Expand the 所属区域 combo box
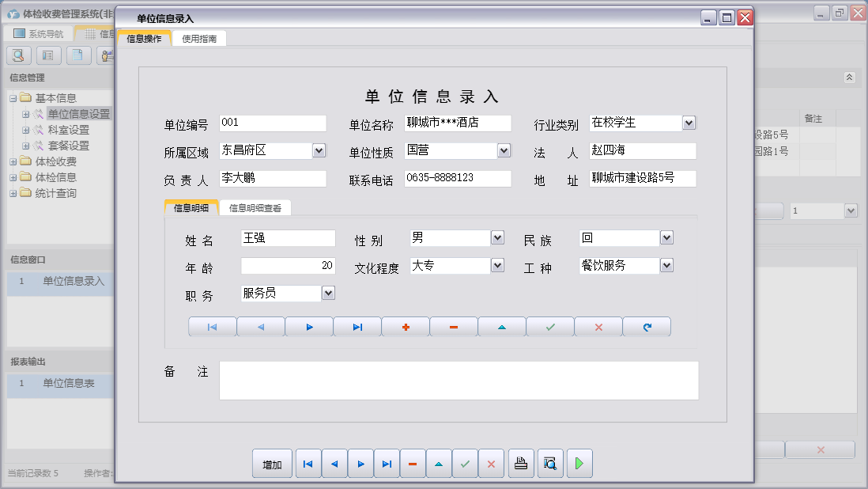Viewport: 868px width, 489px height. tap(319, 150)
